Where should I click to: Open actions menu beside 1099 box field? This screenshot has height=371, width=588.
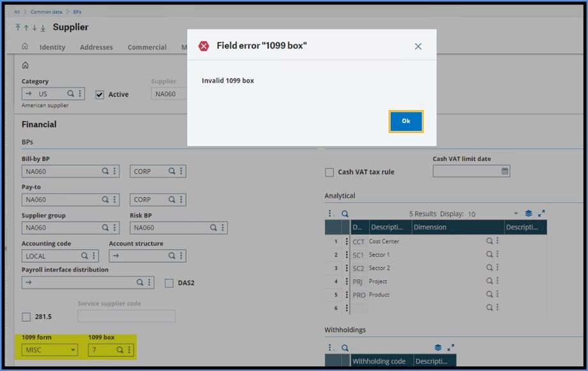click(x=129, y=350)
